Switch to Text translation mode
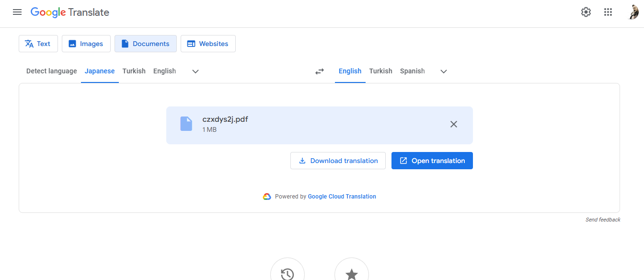Viewport: 644px width, 280px height. [38, 44]
